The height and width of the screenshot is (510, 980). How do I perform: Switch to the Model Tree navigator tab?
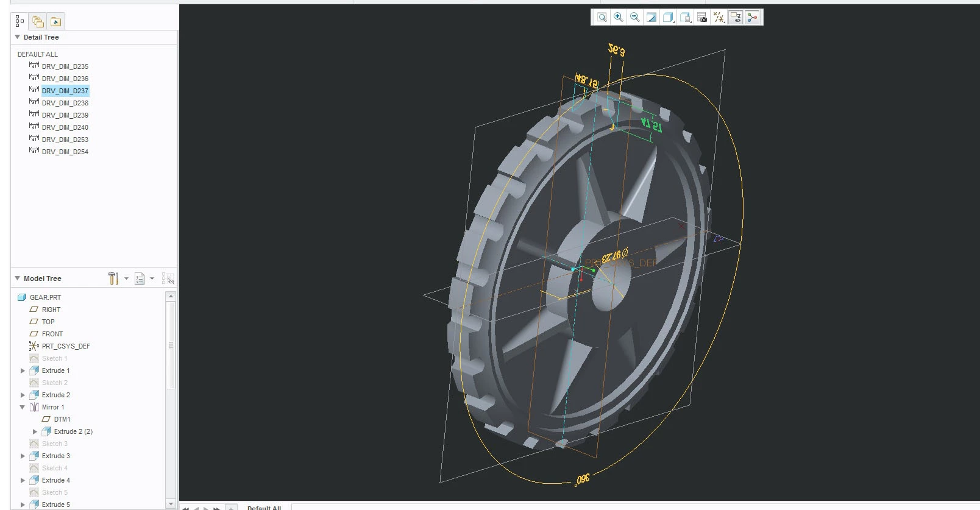pos(20,22)
